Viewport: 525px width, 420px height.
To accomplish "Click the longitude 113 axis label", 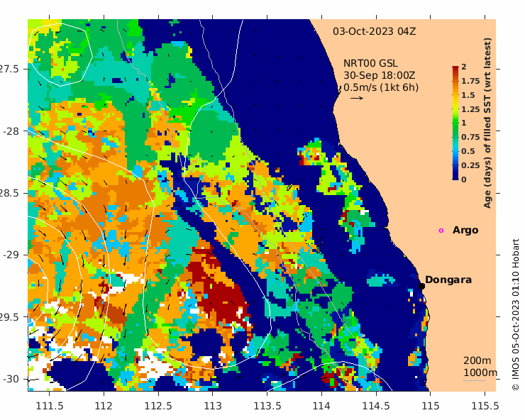I will pos(213,406).
